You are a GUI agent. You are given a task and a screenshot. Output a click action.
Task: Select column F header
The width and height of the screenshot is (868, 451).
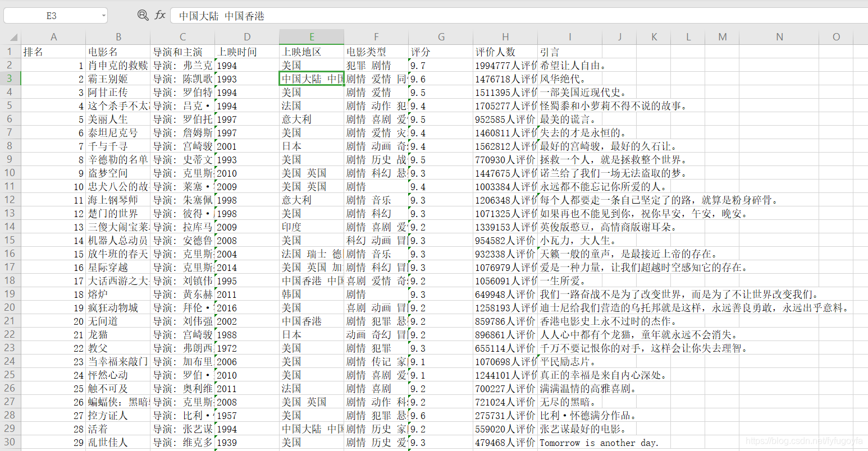376,37
